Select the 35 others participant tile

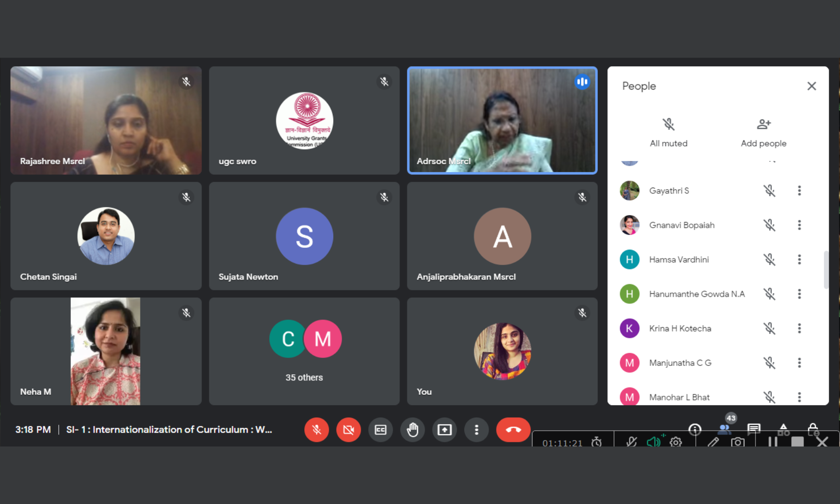pos(304,351)
